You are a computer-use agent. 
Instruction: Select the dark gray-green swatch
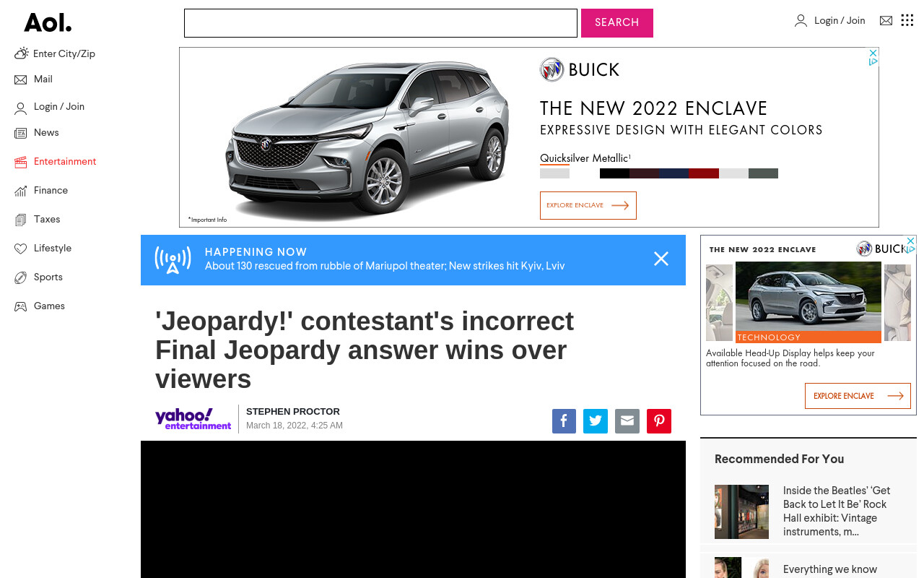(763, 173)
